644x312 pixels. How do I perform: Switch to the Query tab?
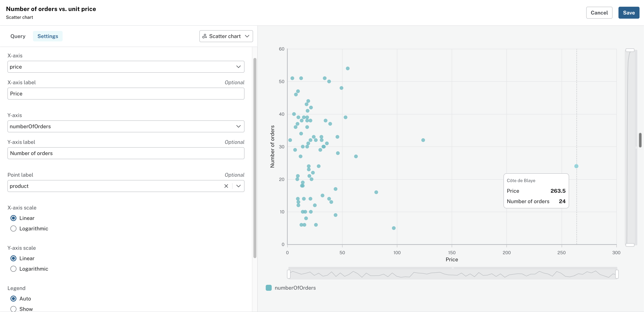click(18, 36)
